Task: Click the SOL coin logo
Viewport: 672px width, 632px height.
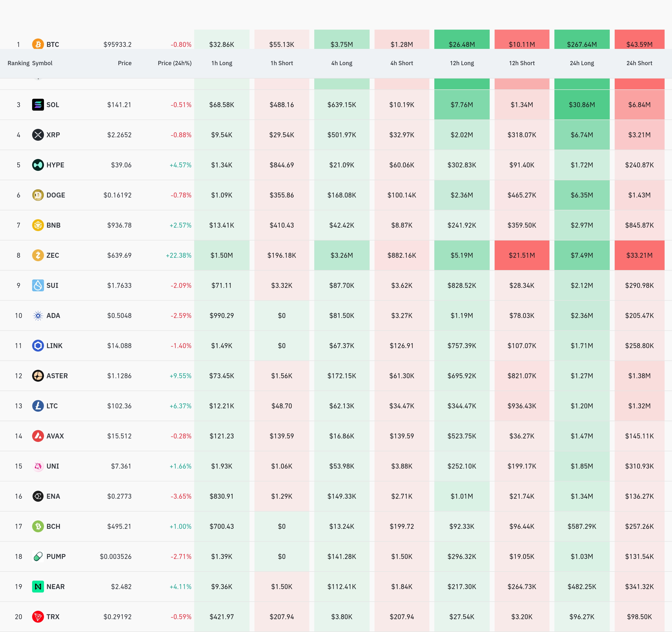Action: coord(38,105)
